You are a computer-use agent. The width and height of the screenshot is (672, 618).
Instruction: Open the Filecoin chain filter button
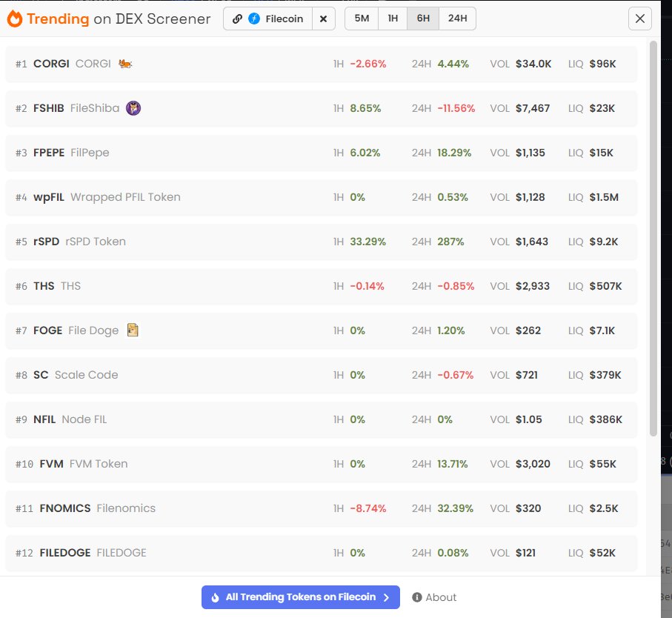coord(268,19)
